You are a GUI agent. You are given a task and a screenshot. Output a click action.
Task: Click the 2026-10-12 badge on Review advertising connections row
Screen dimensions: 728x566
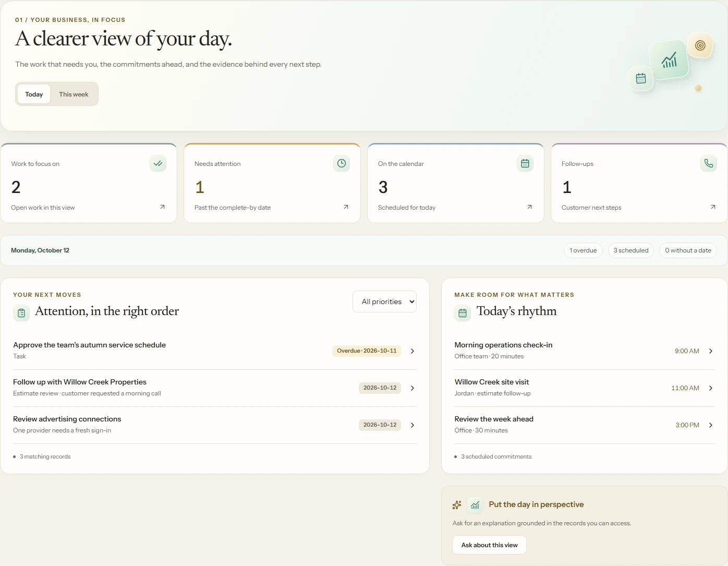380,425
